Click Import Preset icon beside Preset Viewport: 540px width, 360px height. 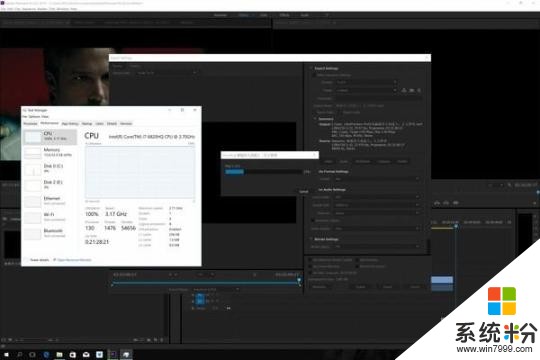[412, 90]
